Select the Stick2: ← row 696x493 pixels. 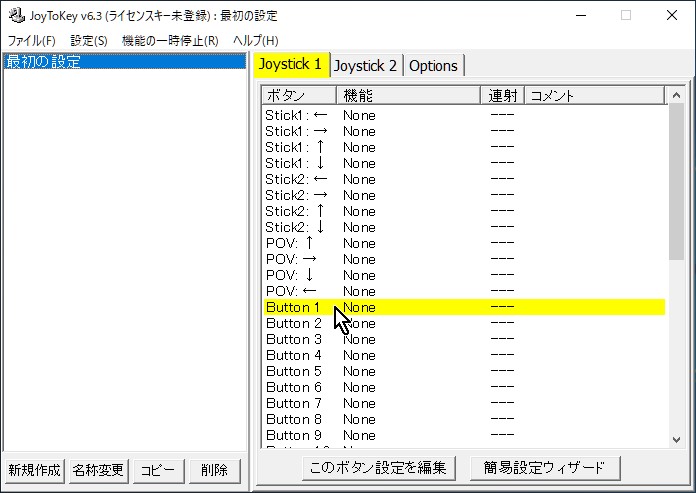click(x=464, y=179)
